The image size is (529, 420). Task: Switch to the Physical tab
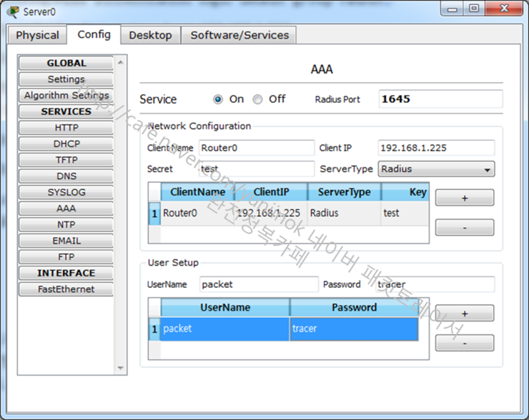click(x=37, y=35)
